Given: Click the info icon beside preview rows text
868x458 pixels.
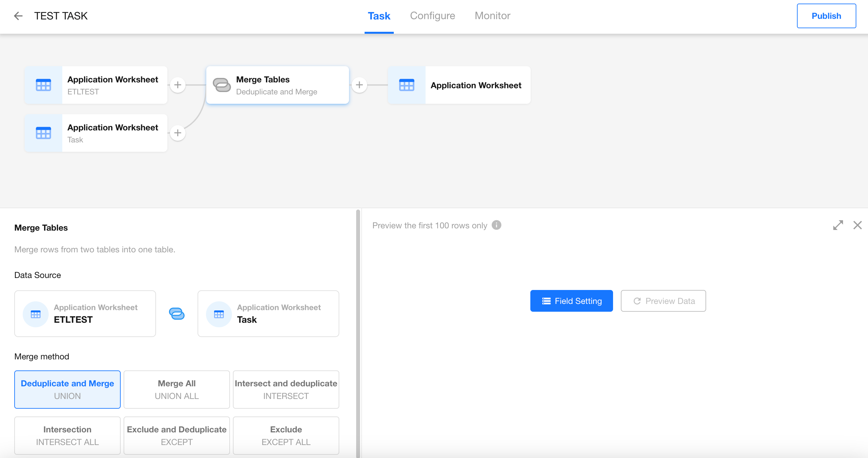Looking at the screenshot, I should click(x=496, y=225).
